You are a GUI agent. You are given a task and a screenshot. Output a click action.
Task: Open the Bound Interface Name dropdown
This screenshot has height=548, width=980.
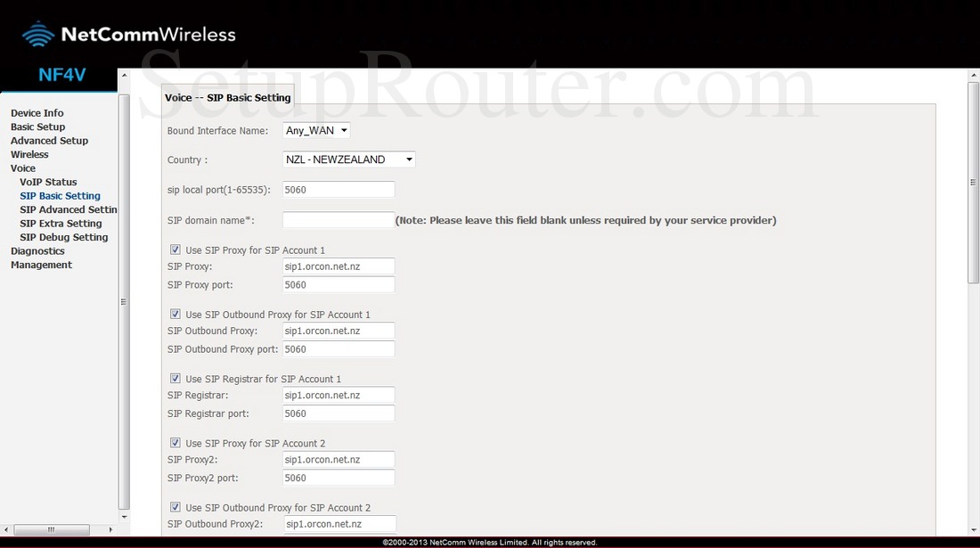point(316,131)
